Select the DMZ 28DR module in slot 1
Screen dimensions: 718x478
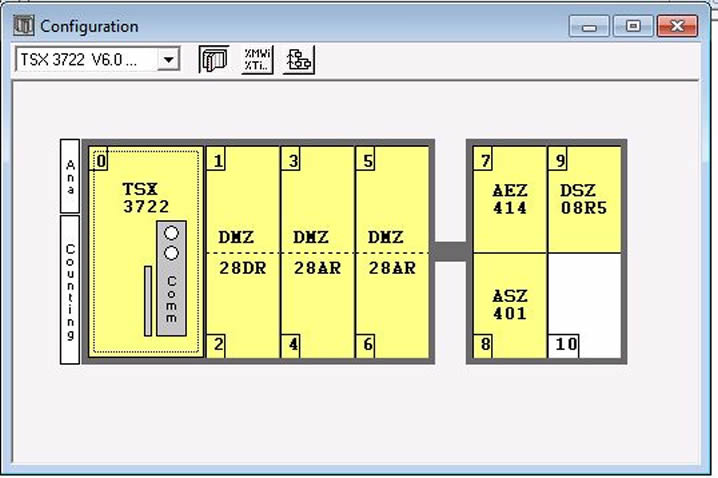[243, 252]
